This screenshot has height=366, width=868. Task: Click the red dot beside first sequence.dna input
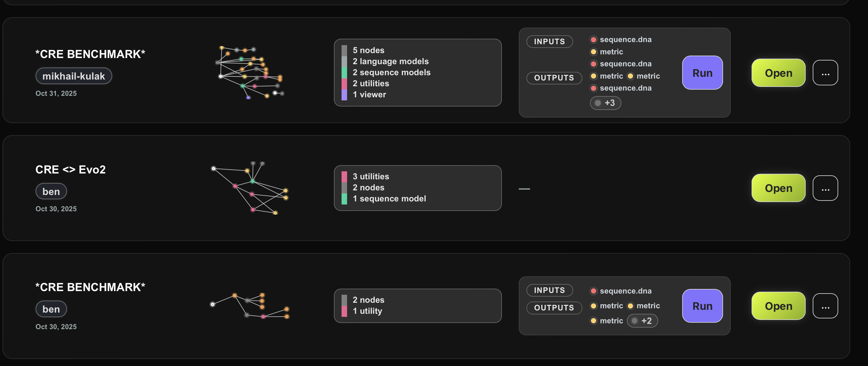[593, 40]
